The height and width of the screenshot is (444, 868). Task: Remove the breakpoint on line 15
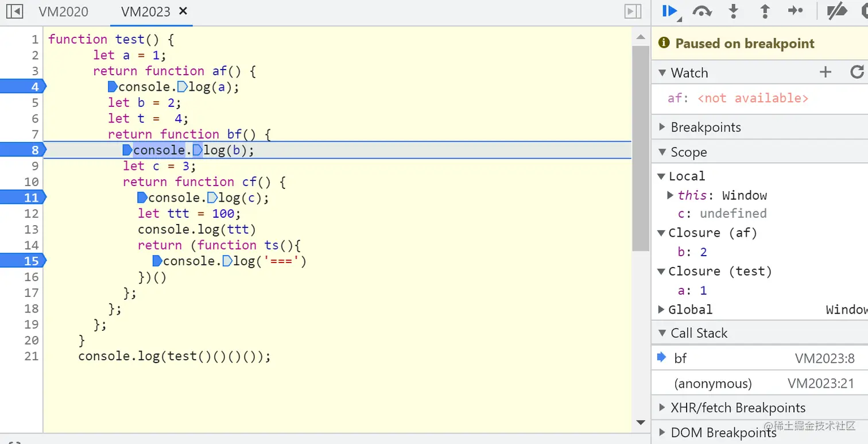(x=22, y=261)
